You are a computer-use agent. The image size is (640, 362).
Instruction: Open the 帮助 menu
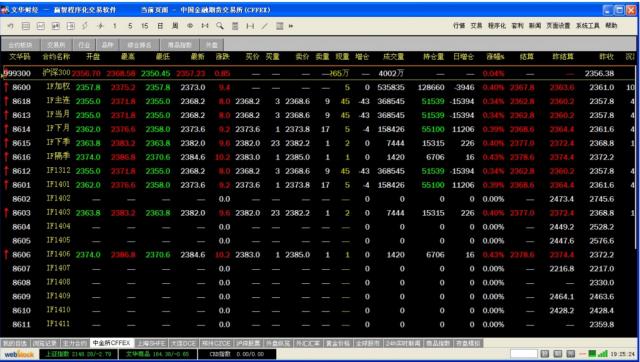[611, 26]
